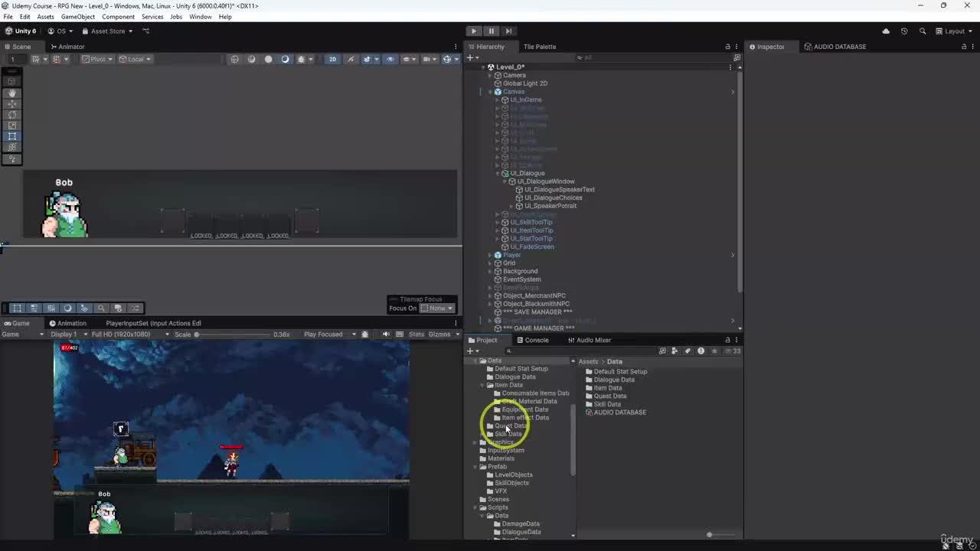This screenshot has width=980, height=551.
Task: Collapse UI_DialogueWindow in Hierarchy
Action: coord(504,181)
